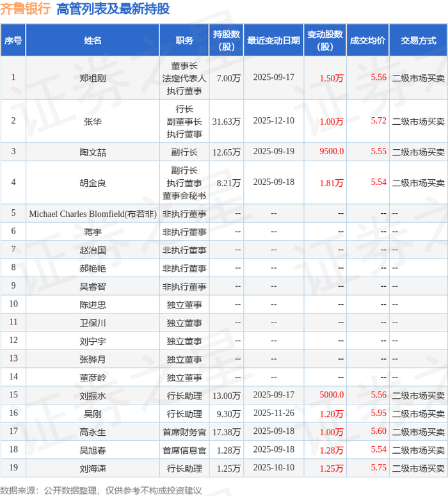Click the average price 5.55
The height and width of the screenshot is (496, 448).
point(378,151)
